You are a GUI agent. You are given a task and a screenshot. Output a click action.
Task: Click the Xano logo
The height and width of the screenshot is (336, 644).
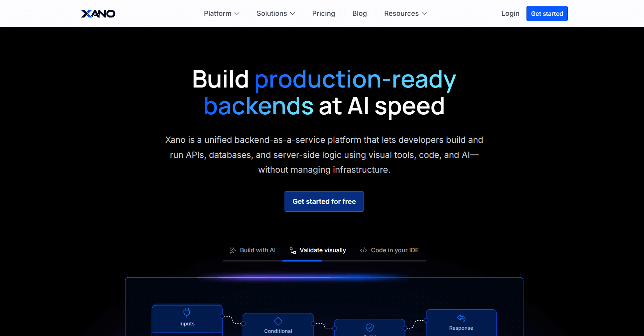pyautogui.click(x=98, y=14)
